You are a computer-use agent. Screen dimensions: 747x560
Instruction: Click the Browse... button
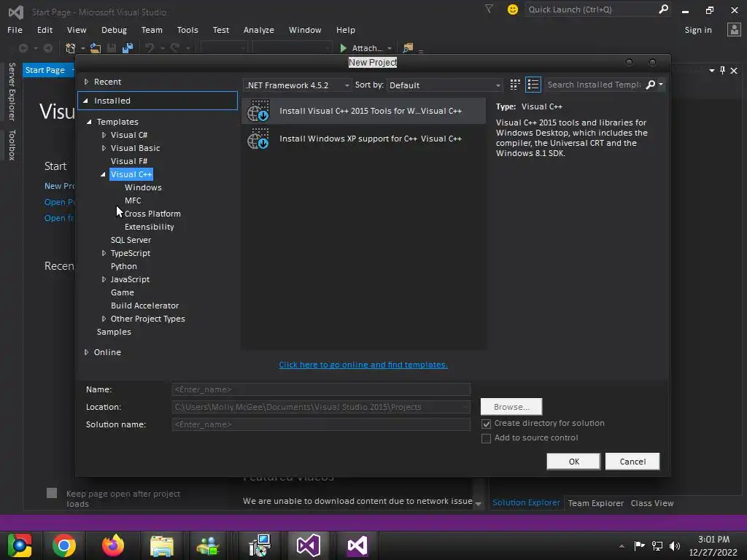(511, 407)
